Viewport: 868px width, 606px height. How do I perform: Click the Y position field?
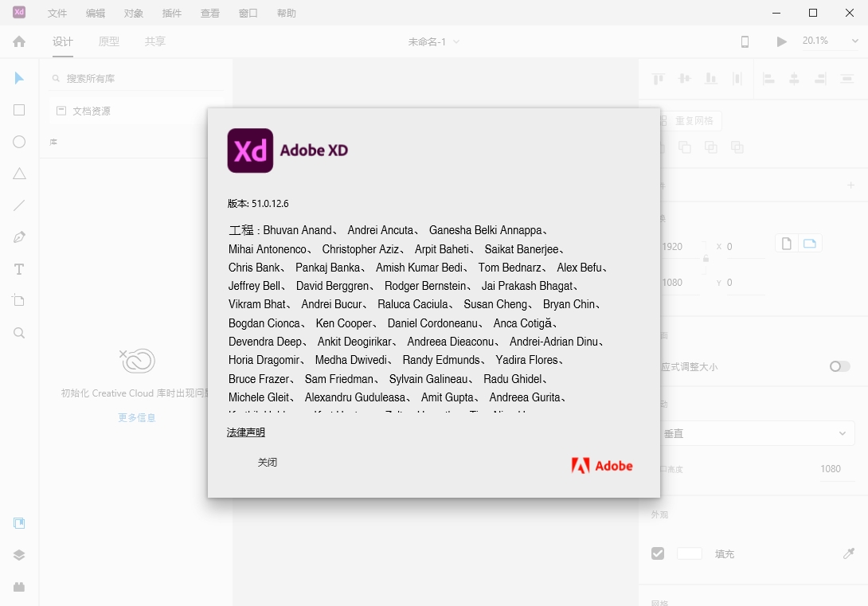tap(745, 283)
